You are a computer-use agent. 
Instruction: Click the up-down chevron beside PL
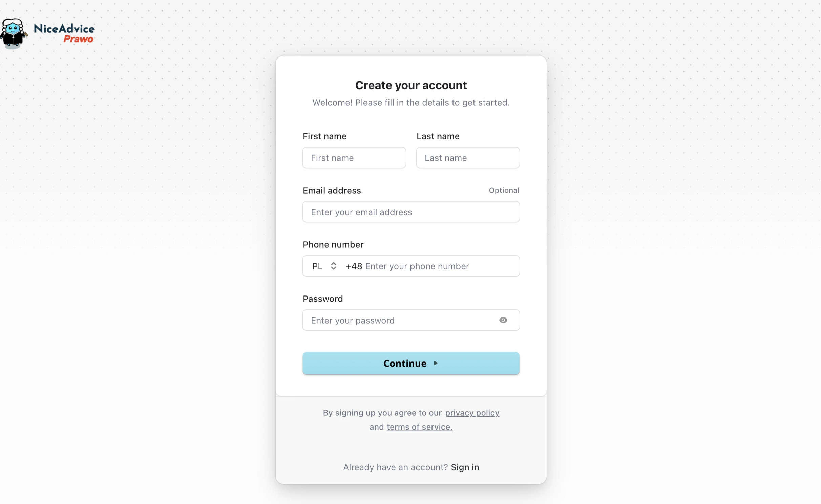(x=334, y=266)
